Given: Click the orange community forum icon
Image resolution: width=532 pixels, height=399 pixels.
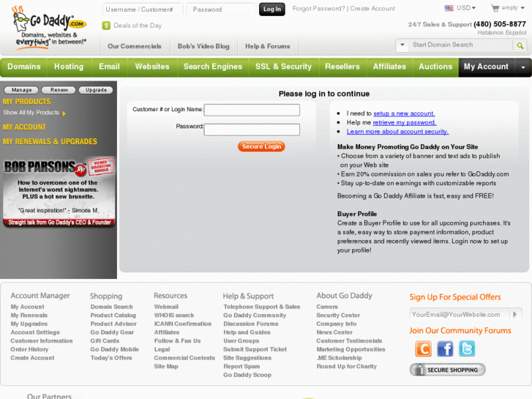Looking at the screenshot, I should pos(423,348).
